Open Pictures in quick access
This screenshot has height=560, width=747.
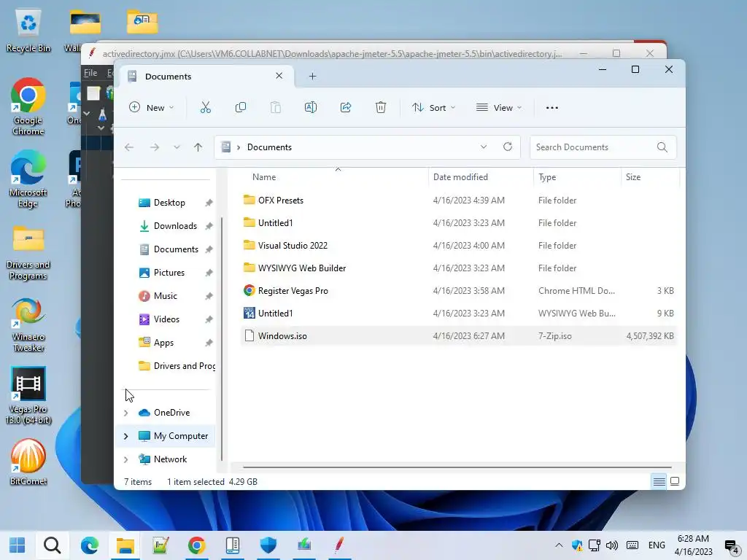pyautogui.click(x=168, y=273)
